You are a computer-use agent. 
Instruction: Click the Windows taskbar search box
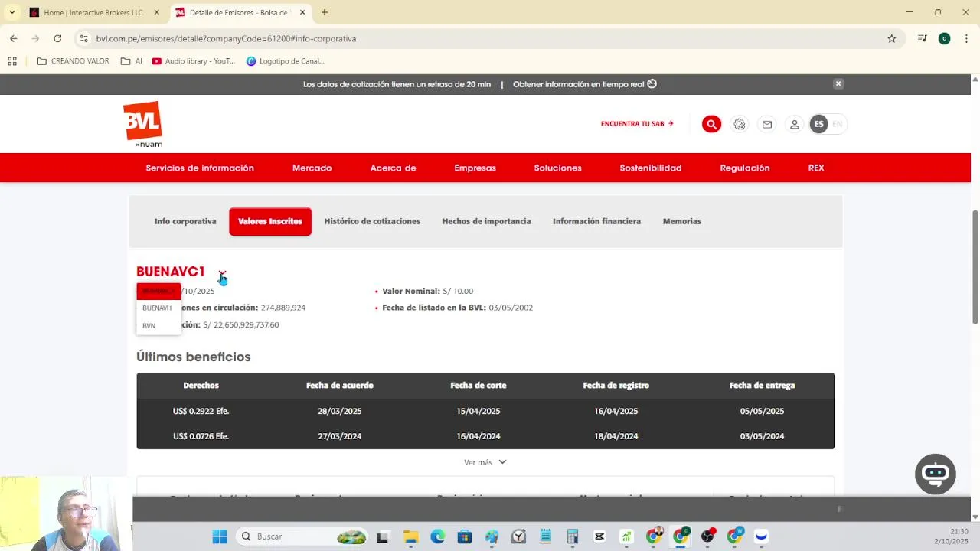(302, 536)
